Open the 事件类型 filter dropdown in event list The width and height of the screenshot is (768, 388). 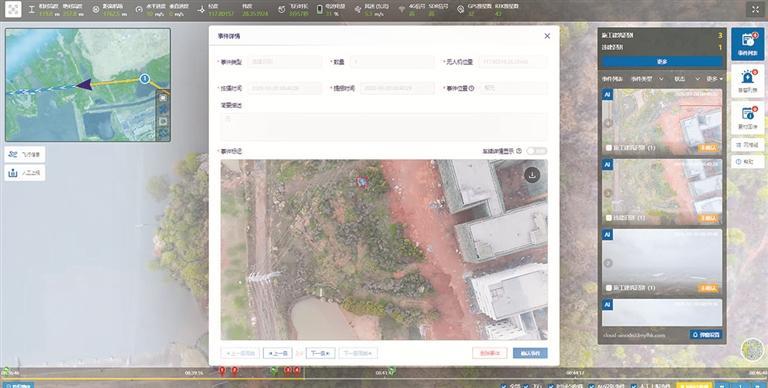[x=647, y=79]
